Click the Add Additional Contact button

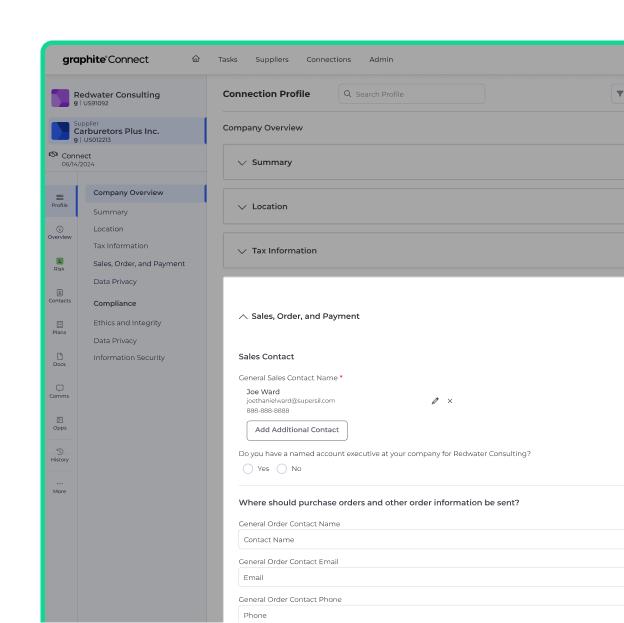(297, 430)
